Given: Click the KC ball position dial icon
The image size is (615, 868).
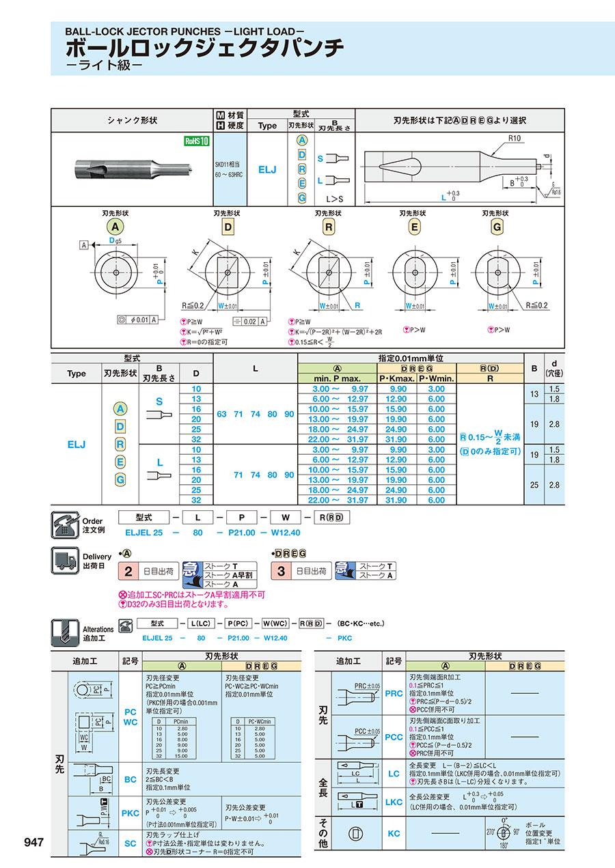Looking at the screenshot, I should pyautogui.click(x=504, y=832).
